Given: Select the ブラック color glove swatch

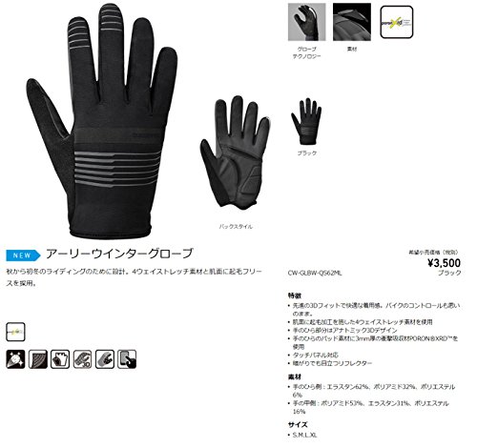Looking at the screenshot, I should pos(306,121).
